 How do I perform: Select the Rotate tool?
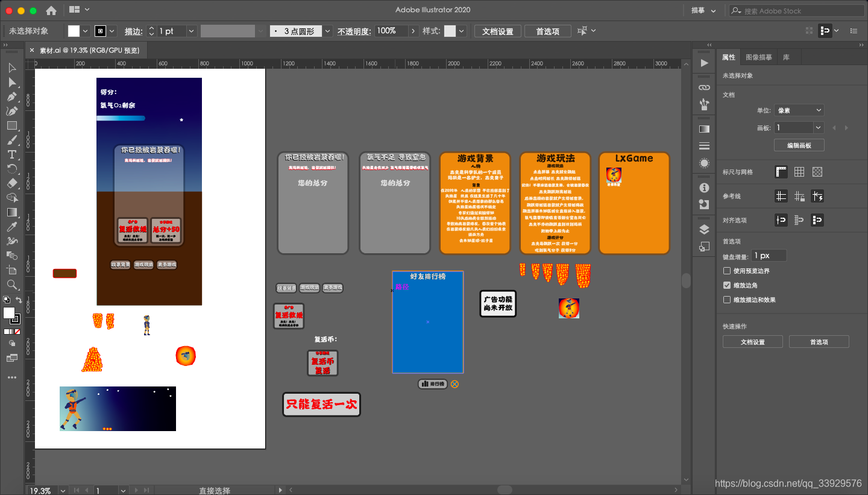click(x=11, y=169)
